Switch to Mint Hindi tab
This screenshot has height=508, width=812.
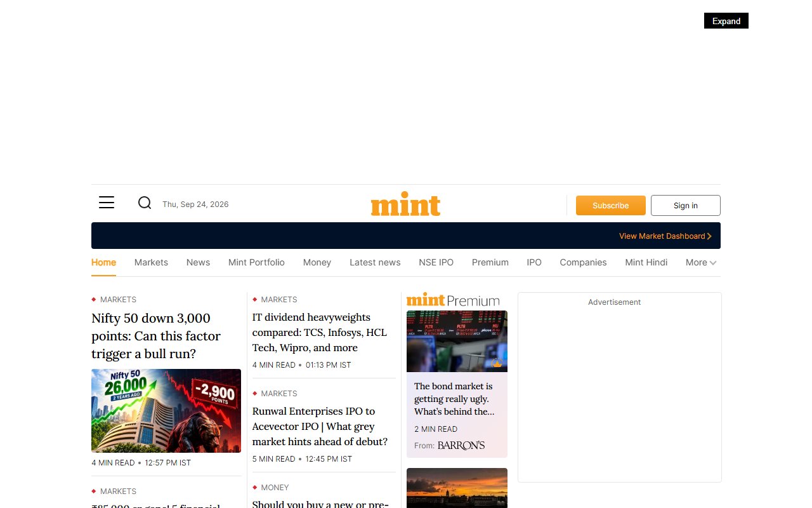pos(646,263)
